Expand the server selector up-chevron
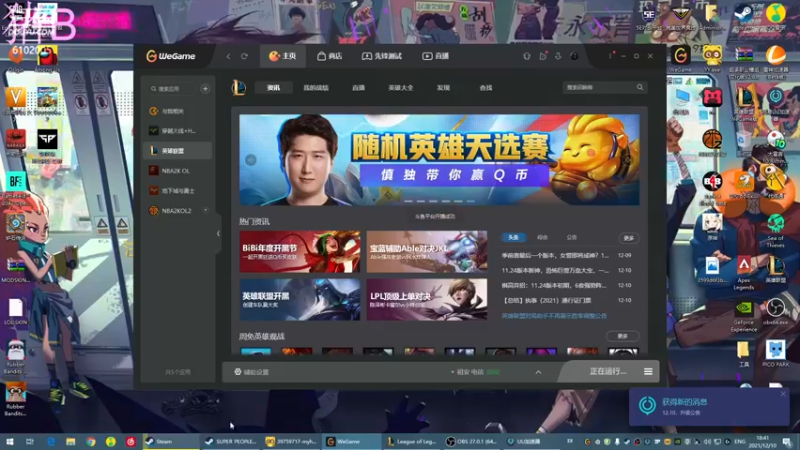The image size is (800, 450). [538, 372]
